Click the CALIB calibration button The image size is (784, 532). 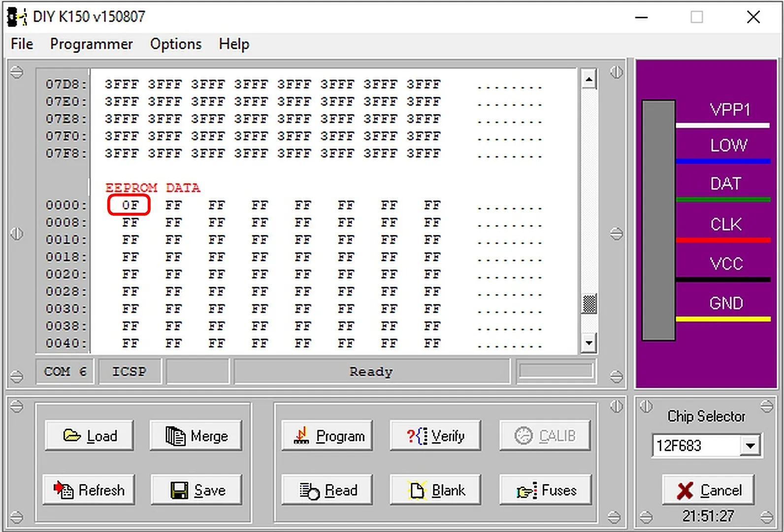(545, 436)
